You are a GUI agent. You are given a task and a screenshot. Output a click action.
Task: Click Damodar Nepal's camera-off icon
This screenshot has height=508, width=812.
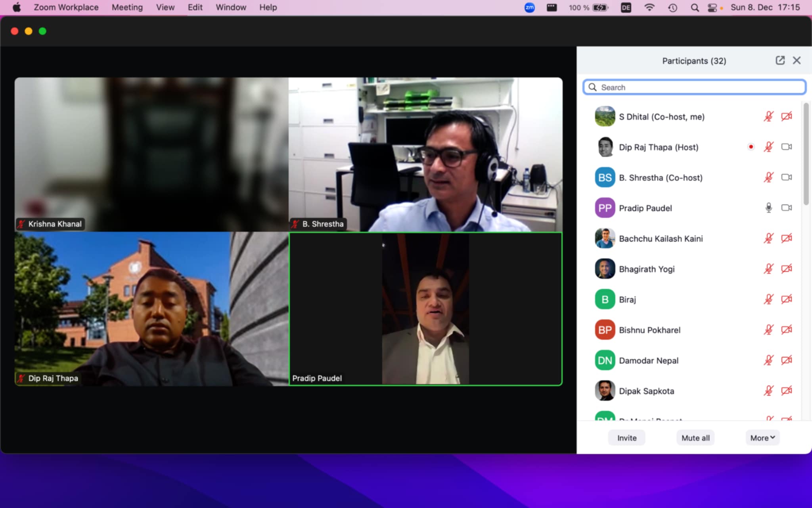coord(787,360)
